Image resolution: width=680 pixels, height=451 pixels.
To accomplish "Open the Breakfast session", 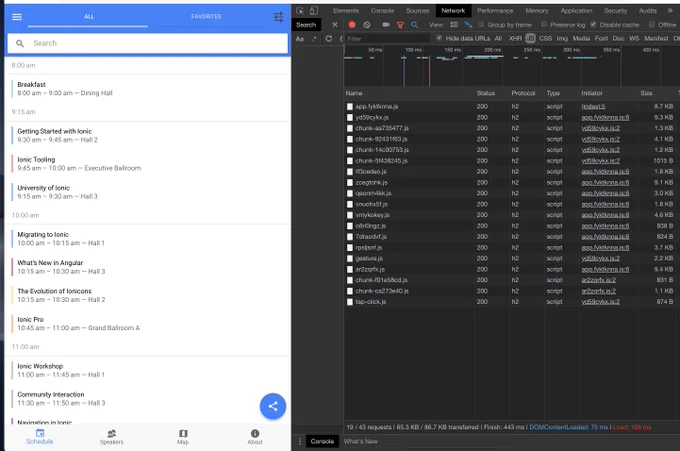I will [x=147, y=89].
